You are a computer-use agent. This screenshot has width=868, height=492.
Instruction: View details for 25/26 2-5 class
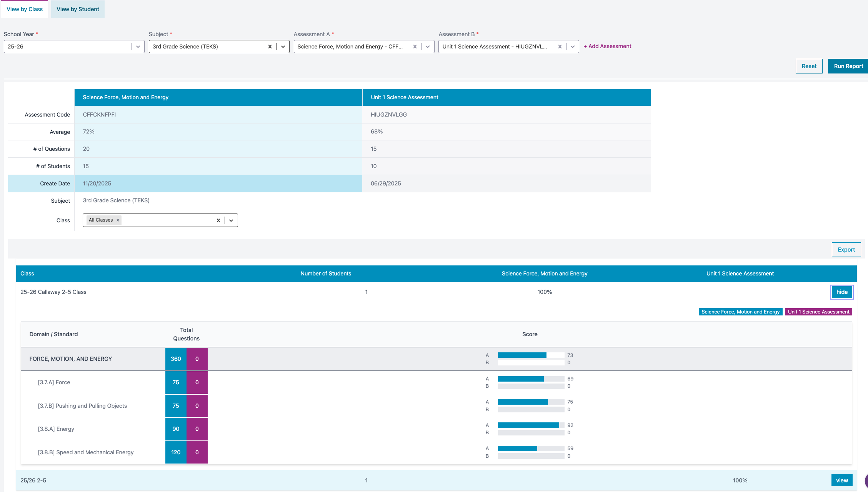[x=841, y=480]
